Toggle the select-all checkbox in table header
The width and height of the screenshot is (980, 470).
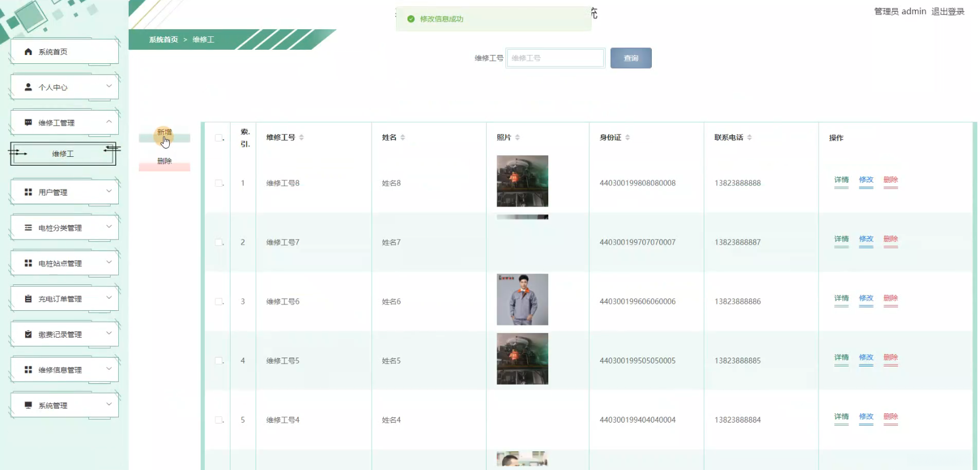219,138
